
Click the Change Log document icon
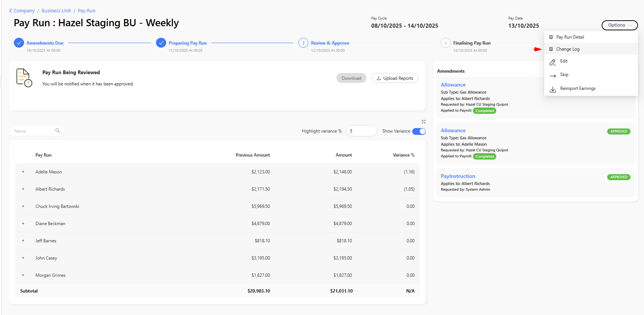pos(551,49)
